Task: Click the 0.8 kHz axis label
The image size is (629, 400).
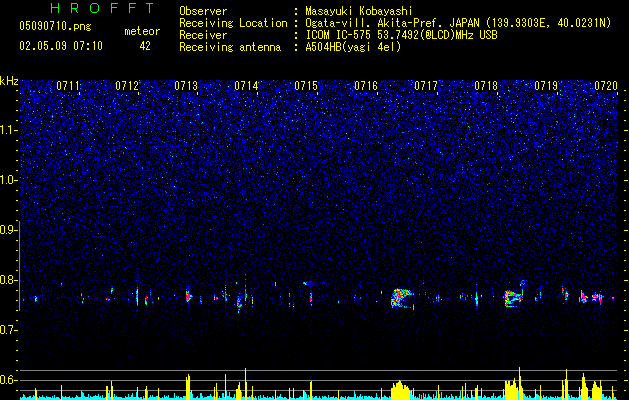Action: tap(8, 280)
